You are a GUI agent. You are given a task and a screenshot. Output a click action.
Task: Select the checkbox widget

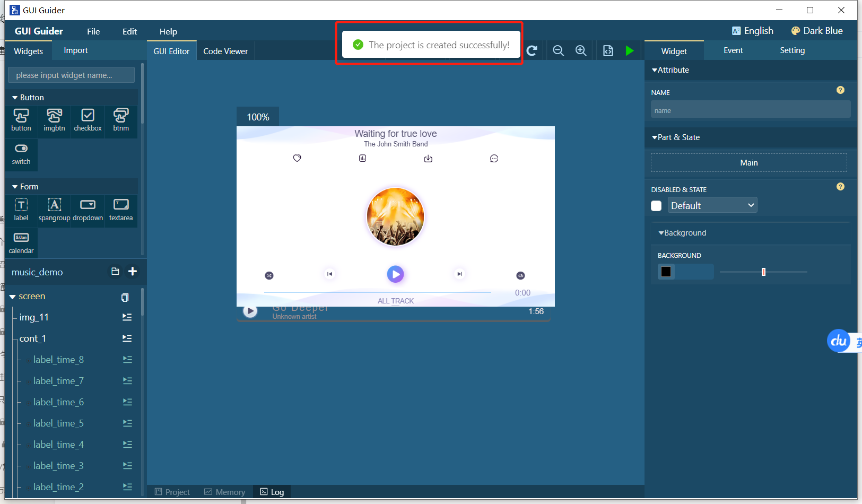[x=88, y=120]
